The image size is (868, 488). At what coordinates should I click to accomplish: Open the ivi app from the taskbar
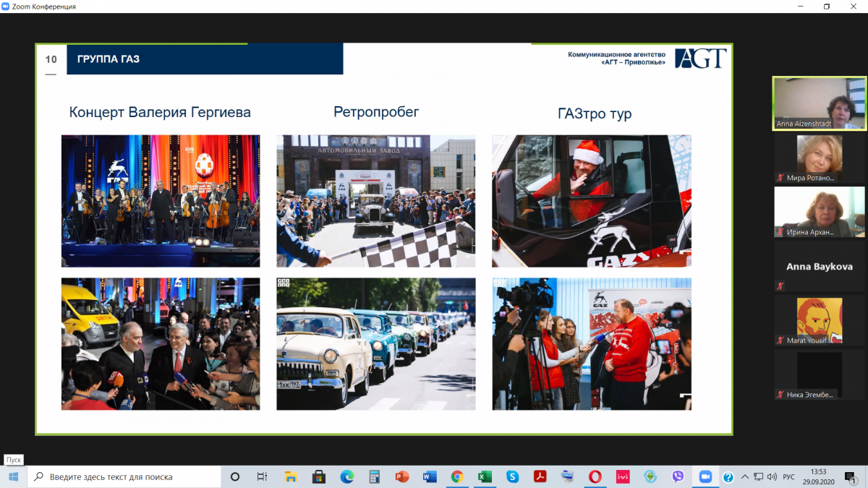coord(623,476)
